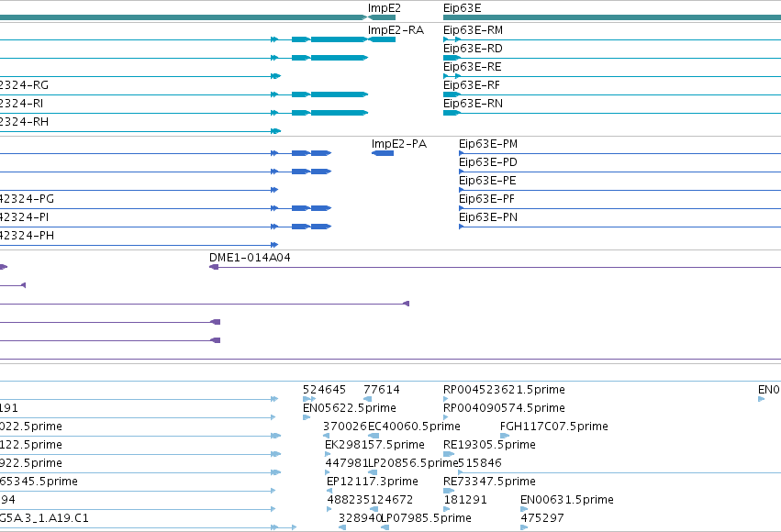Click the Eip63E-PN protein label
Viewport: 781px width, 532px height.
tap(488, 217)
